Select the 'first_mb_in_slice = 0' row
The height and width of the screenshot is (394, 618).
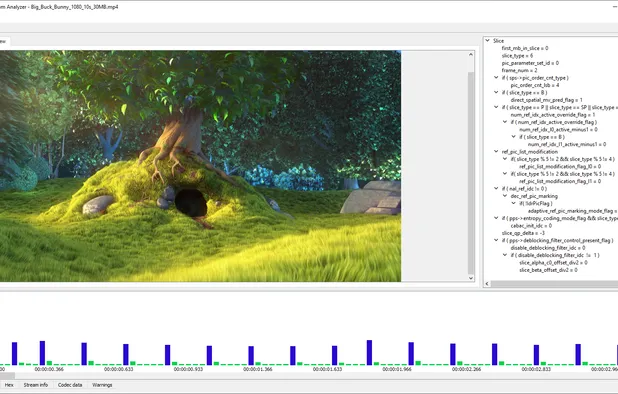pyautogui.click(x=525, y=48)
